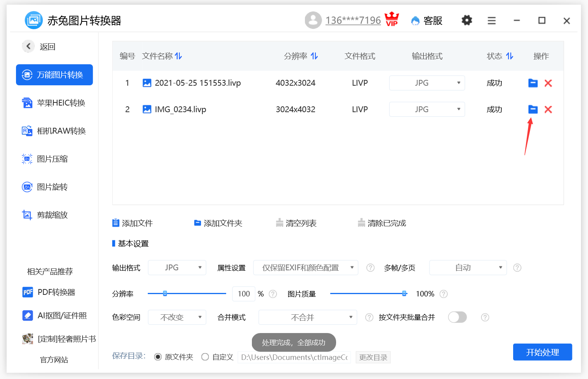Adjust the 图片质量 slider handle
The image size is (588, 379).
[x=404, y=293]
